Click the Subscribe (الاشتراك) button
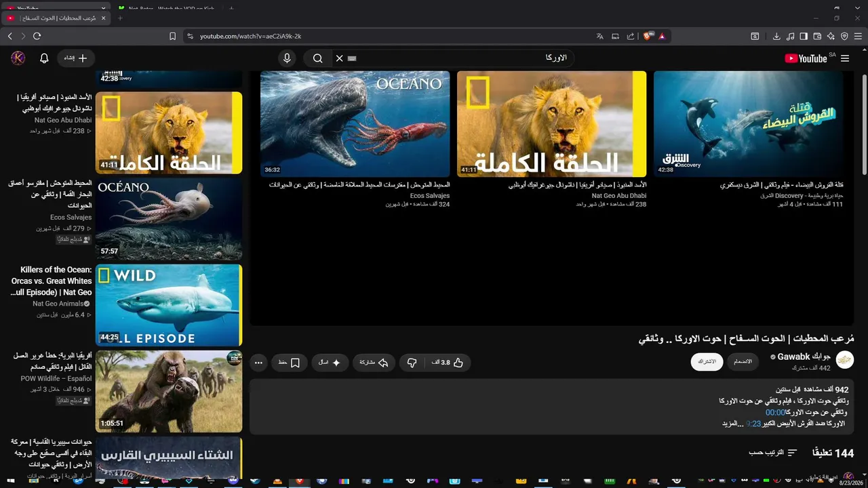Screen dimensions: 868x488 pos(707,361)
